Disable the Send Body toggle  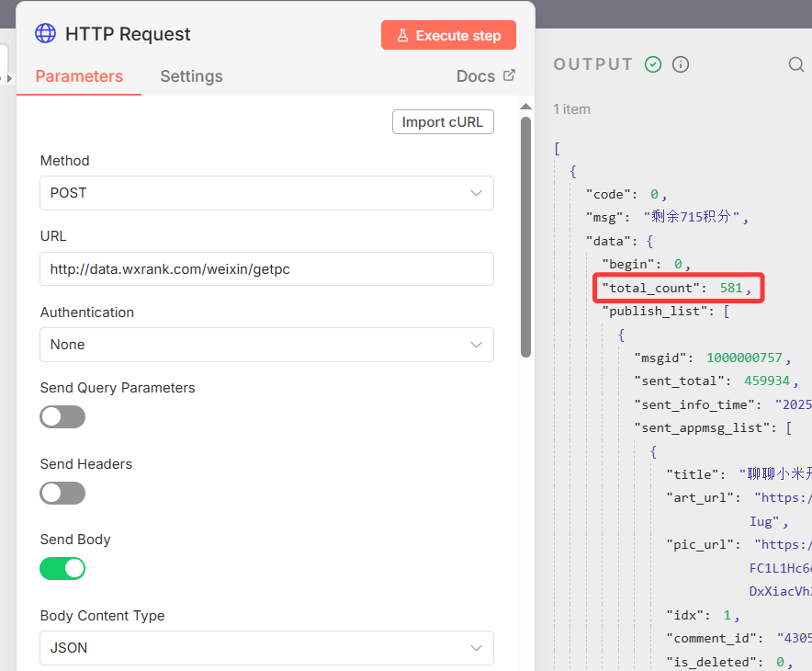click(62, 569)
